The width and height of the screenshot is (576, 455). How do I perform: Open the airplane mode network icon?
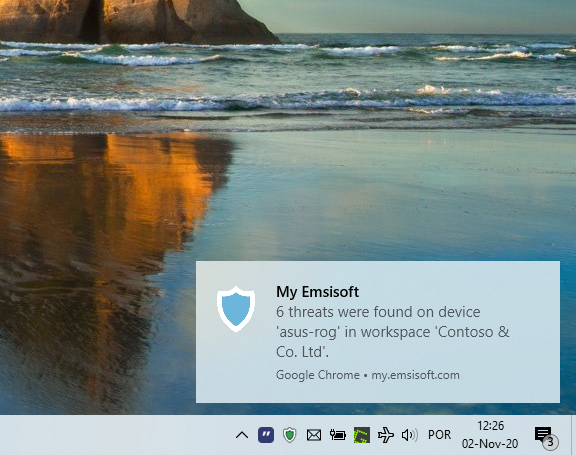coord(386,435)
